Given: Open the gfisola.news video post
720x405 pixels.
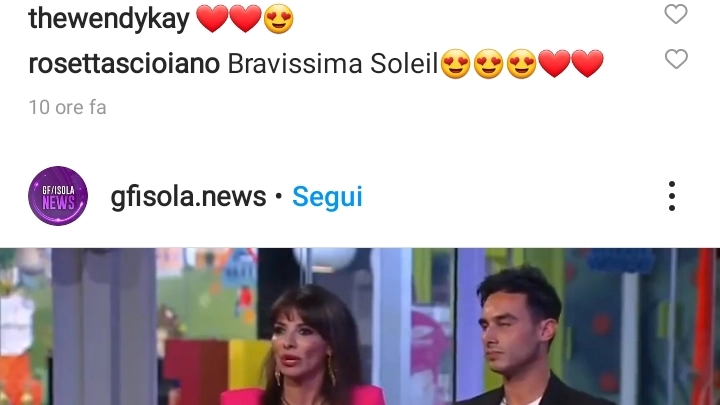Looking at the screenshot, I should click(x=360, y=326).
